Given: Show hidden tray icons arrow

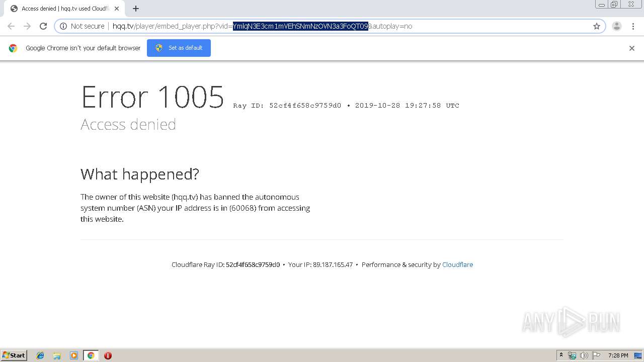Looking at the screenshot, I should coord(561,355).
